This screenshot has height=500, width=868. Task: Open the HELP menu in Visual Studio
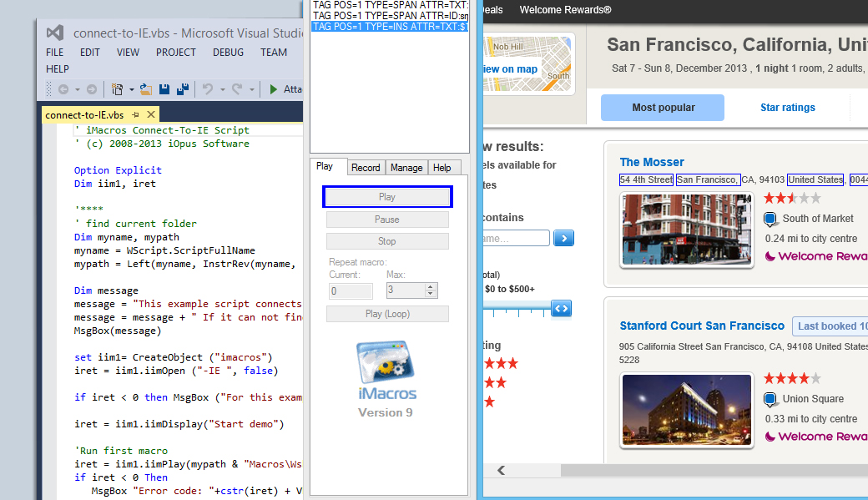pyautogui.click(x=58, y=68)
